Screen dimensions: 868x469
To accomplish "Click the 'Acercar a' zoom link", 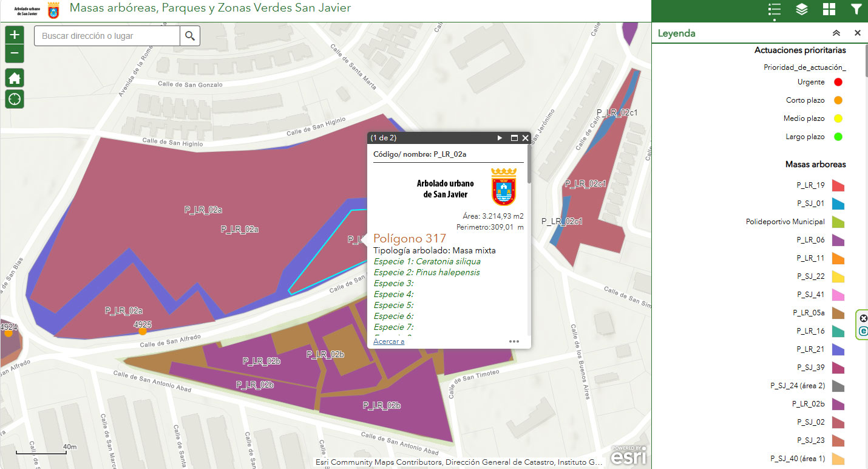I will point(389,341).
